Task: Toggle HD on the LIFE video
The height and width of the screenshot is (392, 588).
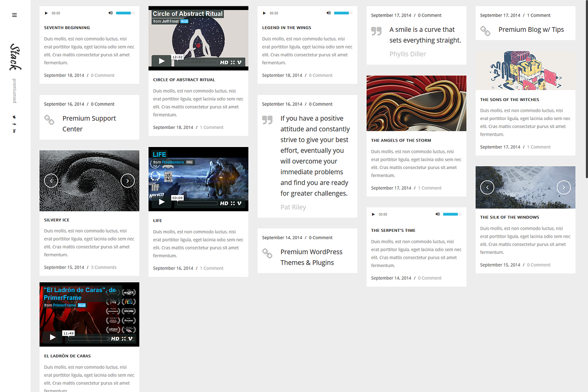Action: coord(224,203)
